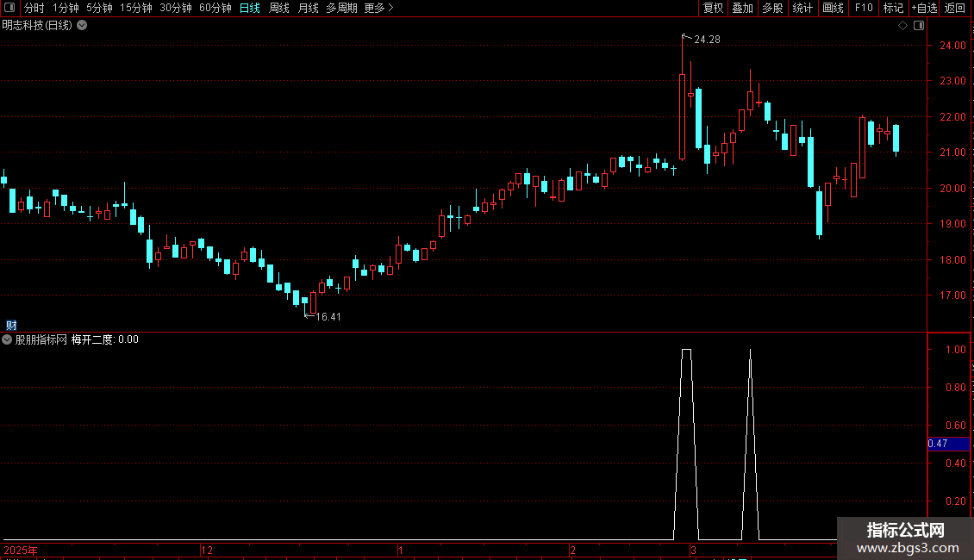Select the 日线 daily chart tab
The width and height of the screenshot is (974, 560).
click(250, 8)
